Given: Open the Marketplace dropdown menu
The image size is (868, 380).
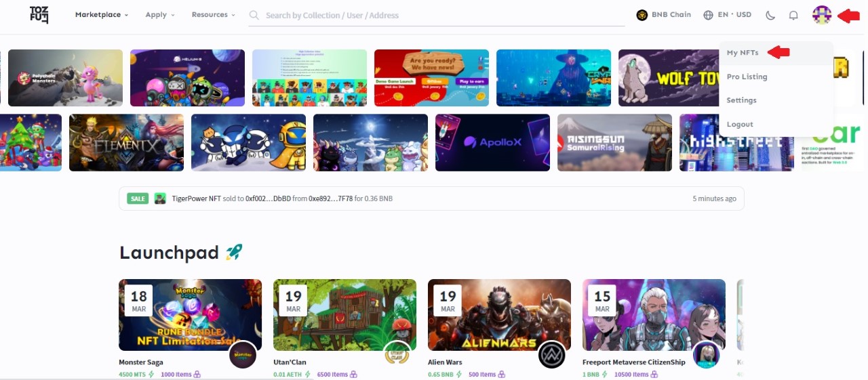Looking at the screenshot, I should pyautogui.click(x=101, y=15).
